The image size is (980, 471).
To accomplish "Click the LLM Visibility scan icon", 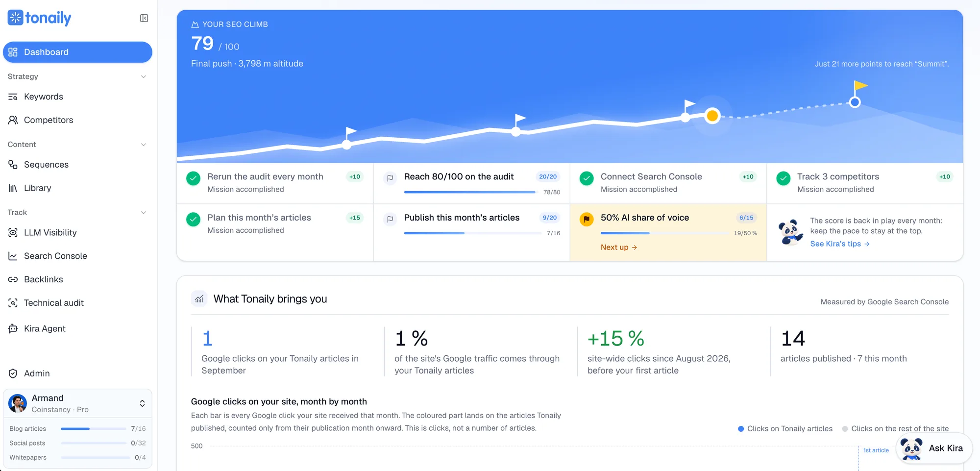I will point(13,233).
